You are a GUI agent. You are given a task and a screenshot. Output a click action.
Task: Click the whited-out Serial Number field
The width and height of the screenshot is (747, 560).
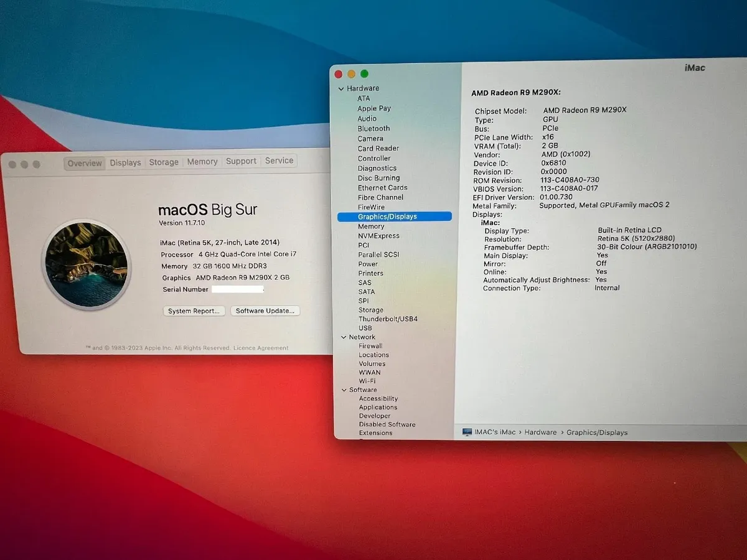point(238,289)
